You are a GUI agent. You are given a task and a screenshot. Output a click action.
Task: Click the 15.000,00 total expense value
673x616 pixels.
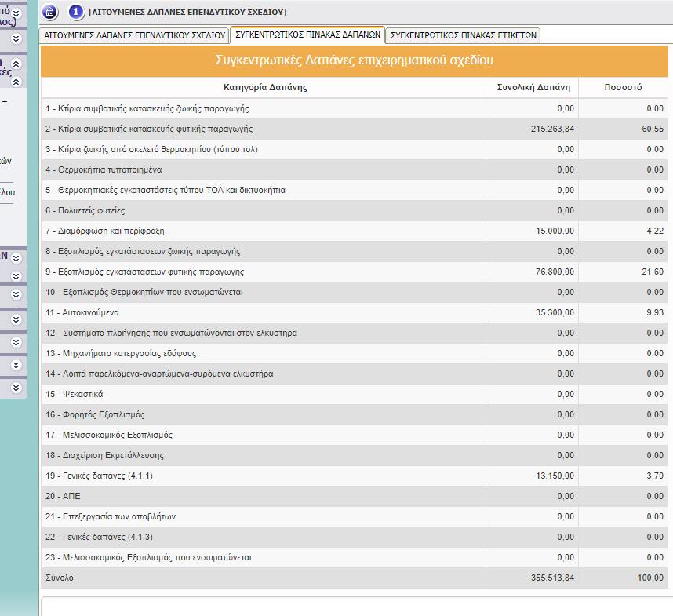[x=555, y=231]
